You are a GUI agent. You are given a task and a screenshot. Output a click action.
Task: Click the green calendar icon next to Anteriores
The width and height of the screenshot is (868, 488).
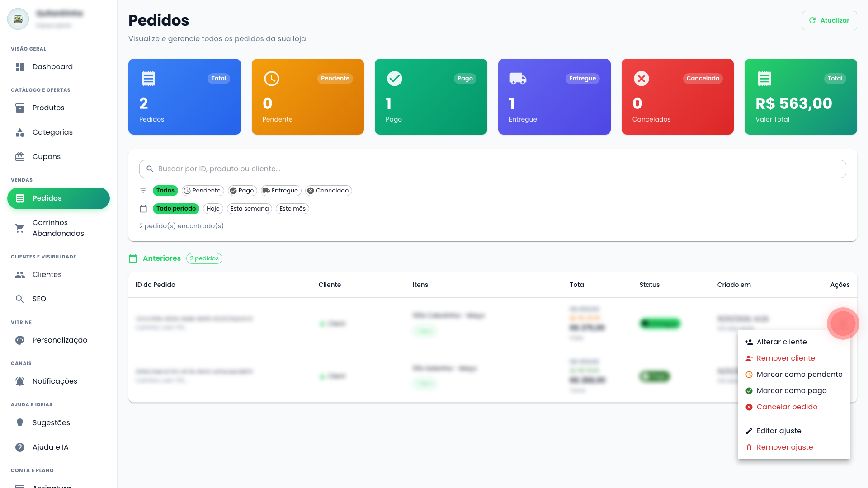133,258
